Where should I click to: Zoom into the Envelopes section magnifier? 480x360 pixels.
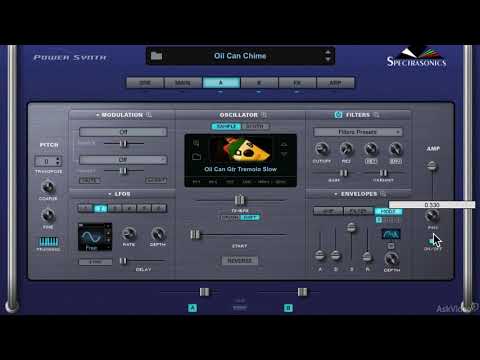(x=383, y=194)
